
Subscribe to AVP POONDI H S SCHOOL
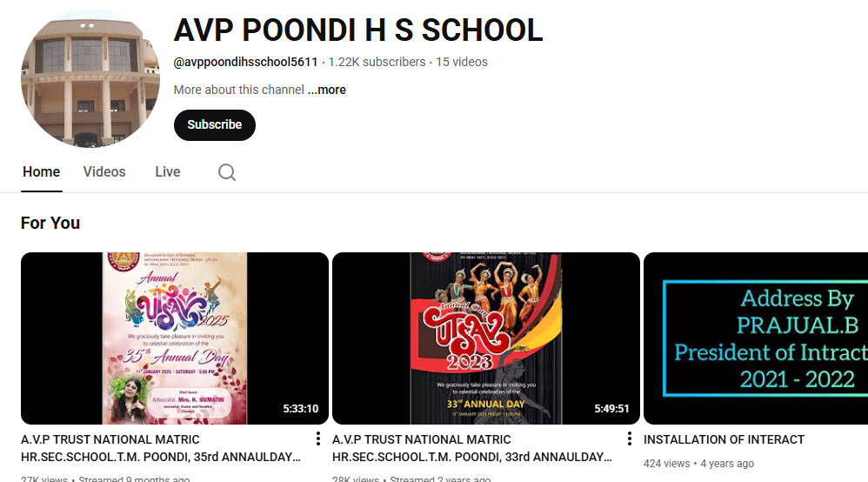[x=215, y=124]
